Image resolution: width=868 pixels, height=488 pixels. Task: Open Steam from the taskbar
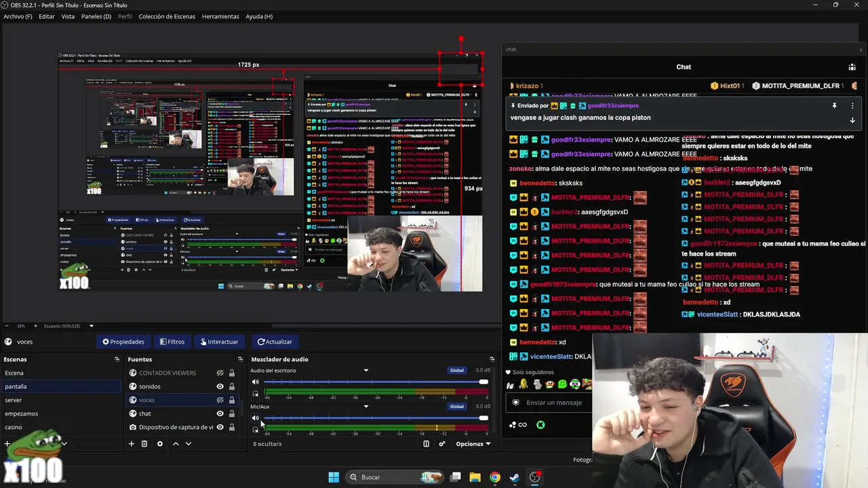515,477
